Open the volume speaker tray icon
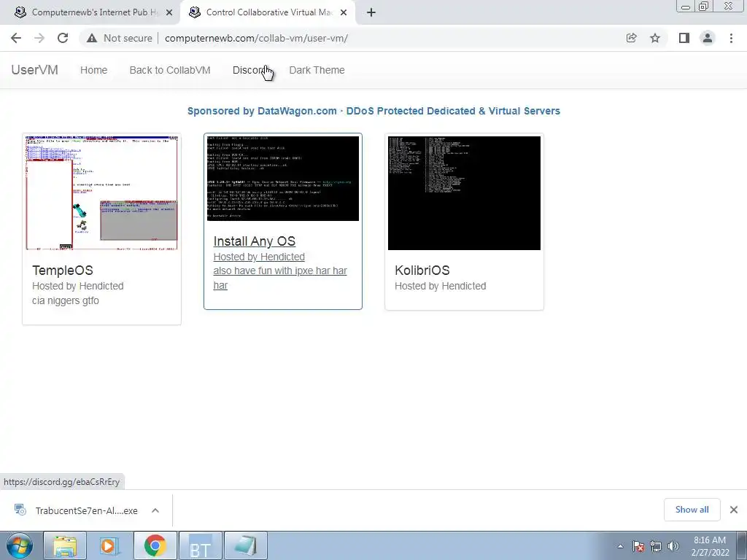Screen dimensions: 747x560 tap(673, 546)
